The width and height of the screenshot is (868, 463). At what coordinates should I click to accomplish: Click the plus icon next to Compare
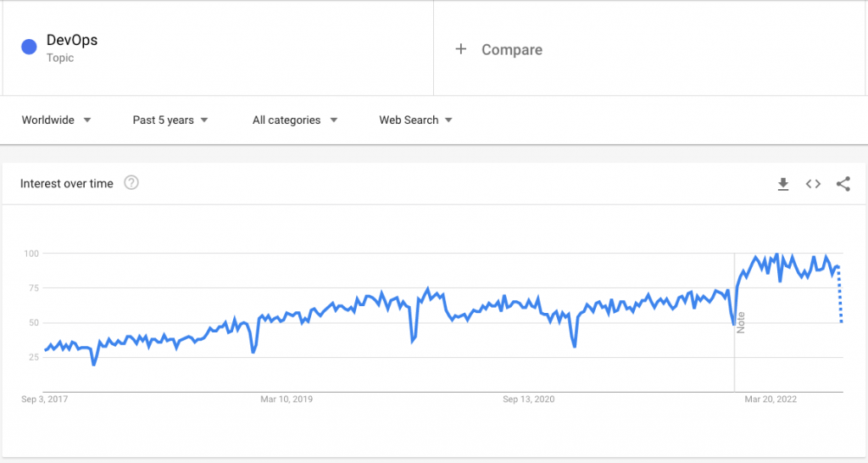pyautogui.click(x=460, y=49)
